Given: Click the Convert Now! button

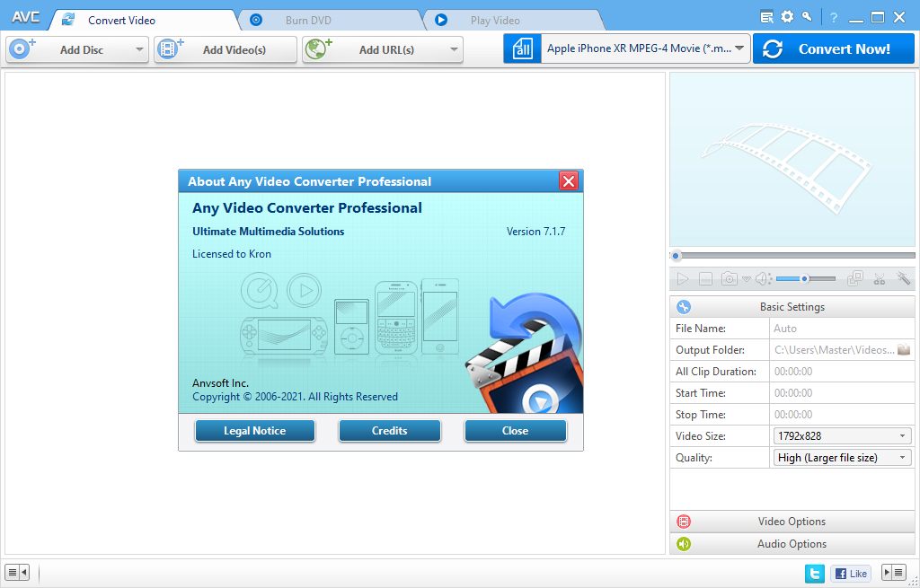Looking at the screenshot, I should pyautogui.click(x=833, y=48).
